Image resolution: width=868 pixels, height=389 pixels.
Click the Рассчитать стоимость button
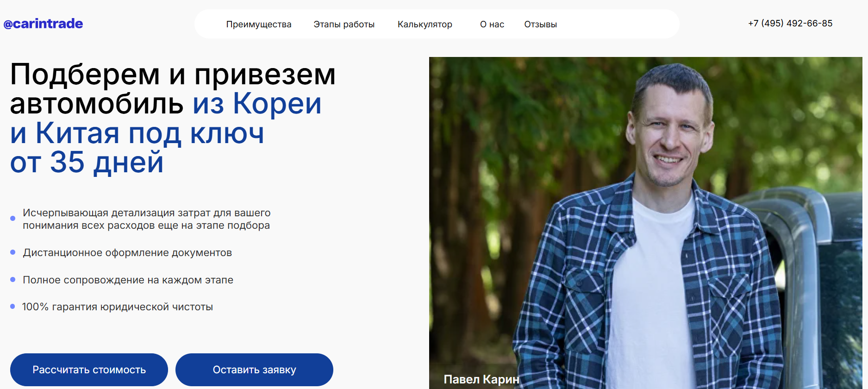(x=89, y=370)
